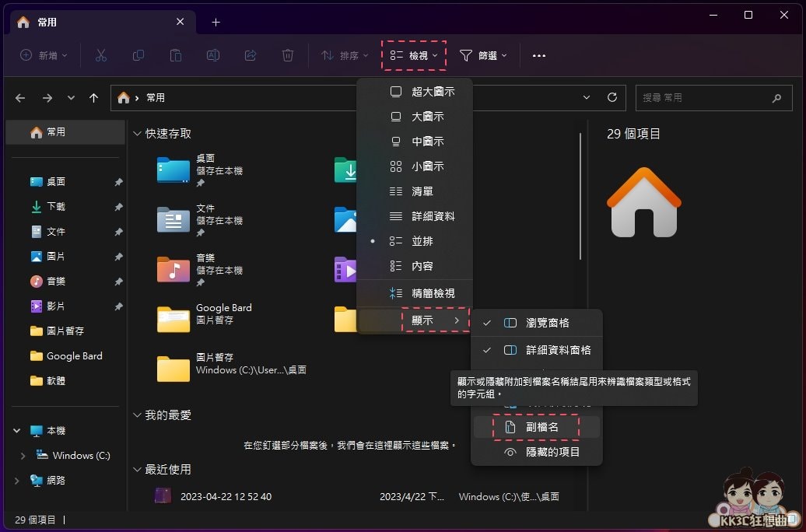Open recent locations chevron beside forward arrow

click(71, 98)
